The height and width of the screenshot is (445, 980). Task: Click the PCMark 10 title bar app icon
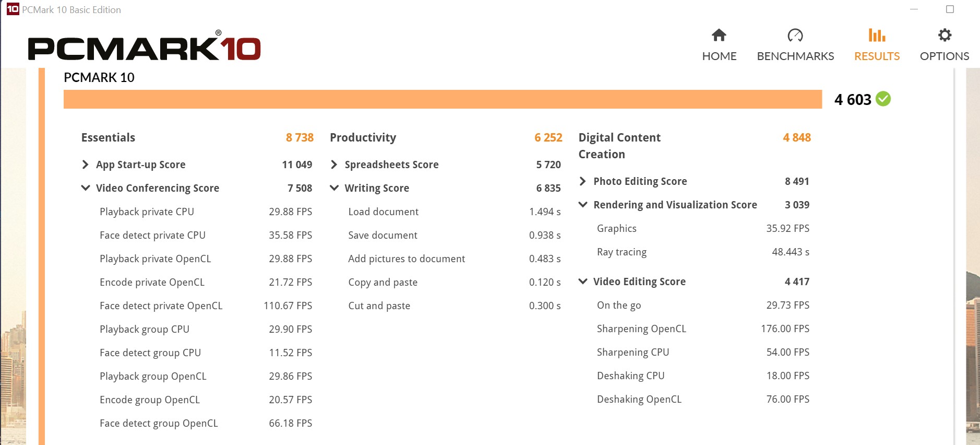click(x=13, y=9)
